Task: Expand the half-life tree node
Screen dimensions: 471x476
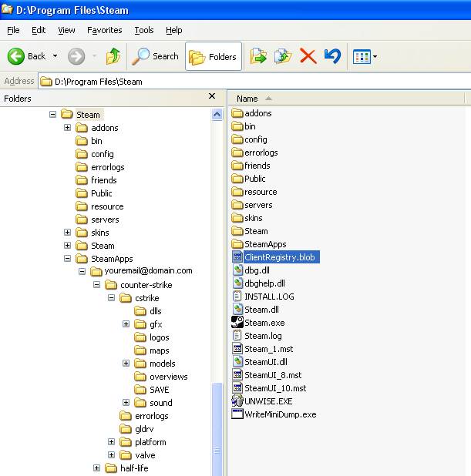Action: pos(96,468)
